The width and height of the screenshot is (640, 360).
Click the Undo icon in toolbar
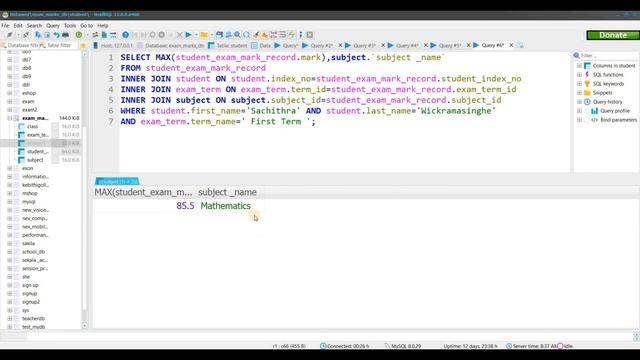pos(56,35)
